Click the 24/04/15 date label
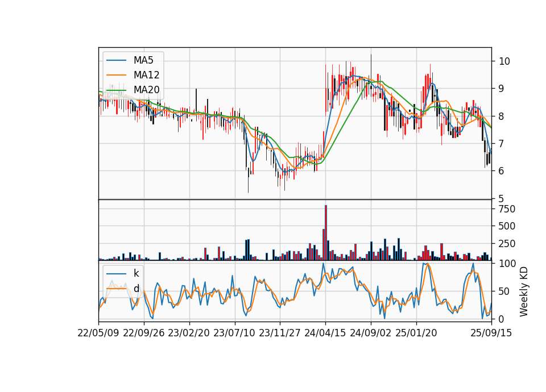The image size is (546, 392). 325,333
